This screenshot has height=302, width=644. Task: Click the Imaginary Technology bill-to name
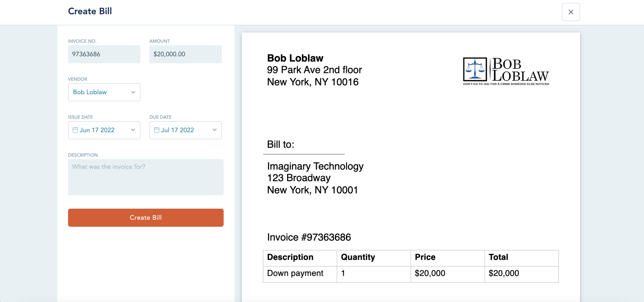[x=315, y=166]
